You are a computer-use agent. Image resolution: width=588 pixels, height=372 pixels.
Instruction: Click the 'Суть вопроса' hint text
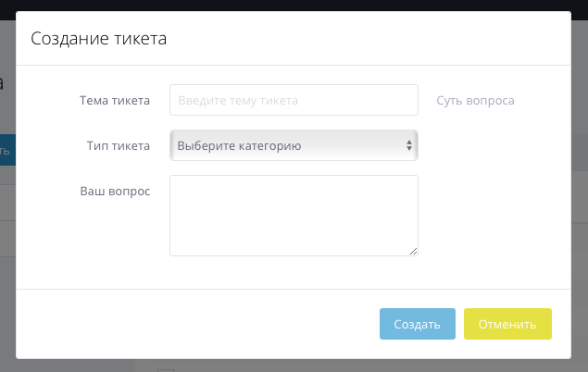(x=476, y=100)
